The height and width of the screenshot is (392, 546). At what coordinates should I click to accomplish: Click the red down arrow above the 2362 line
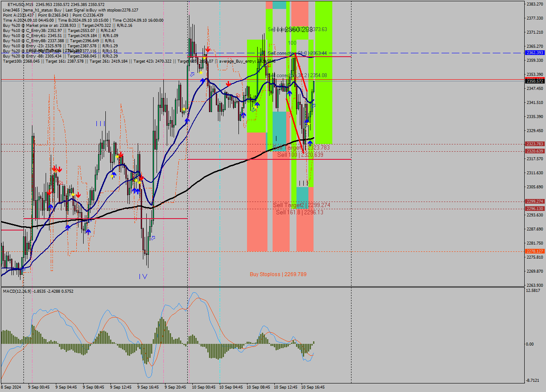[207, 49]
